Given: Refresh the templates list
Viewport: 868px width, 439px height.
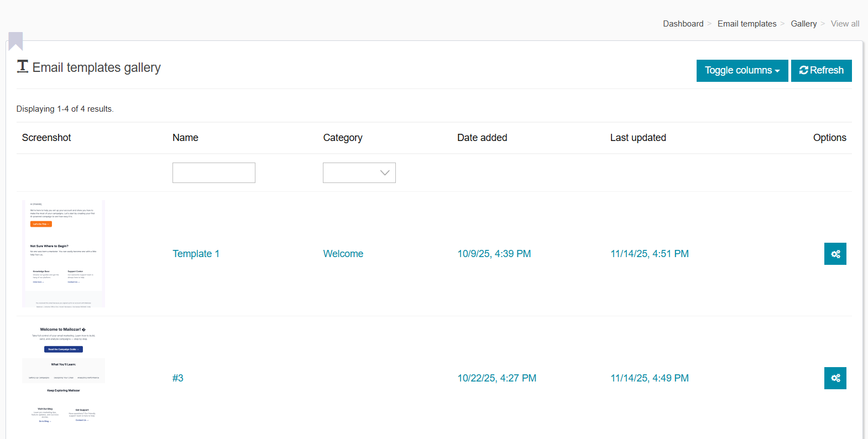Looking at the screenshot, I should click(821, 71).
